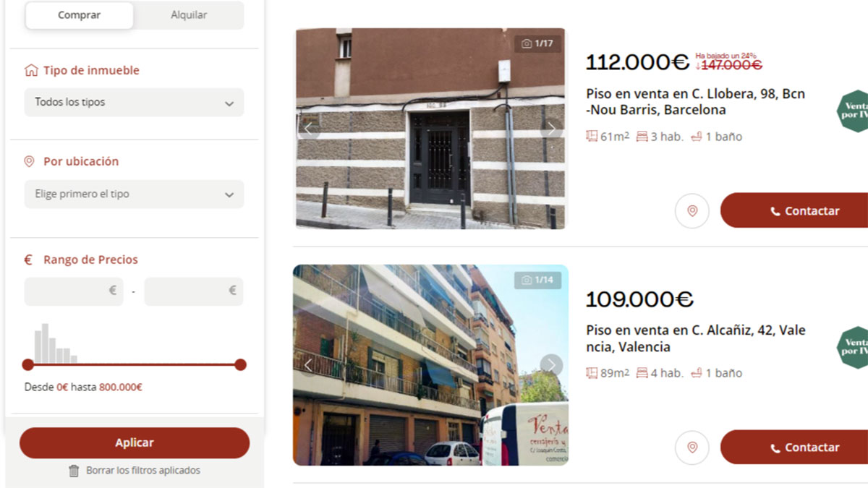Contact about the 109.000€ flat
This screenshot has width=868, height=488.
tap(794, 448)
